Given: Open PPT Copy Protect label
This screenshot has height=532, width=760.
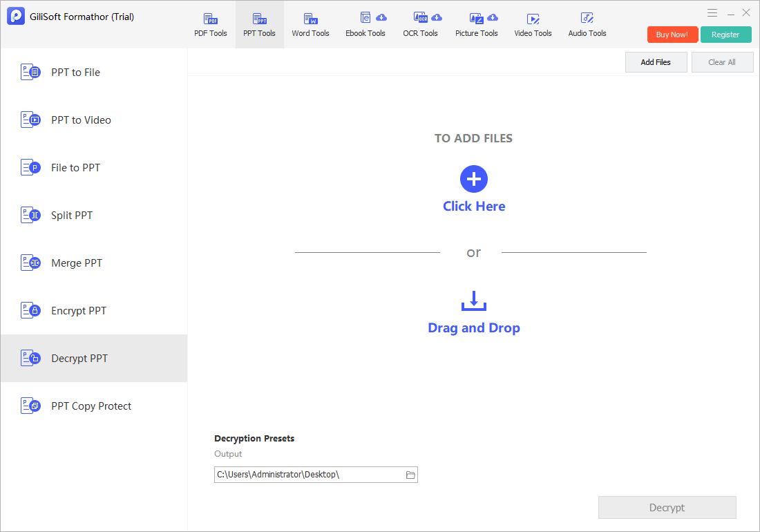Looking at the screenshot, I should click(91, 406).
